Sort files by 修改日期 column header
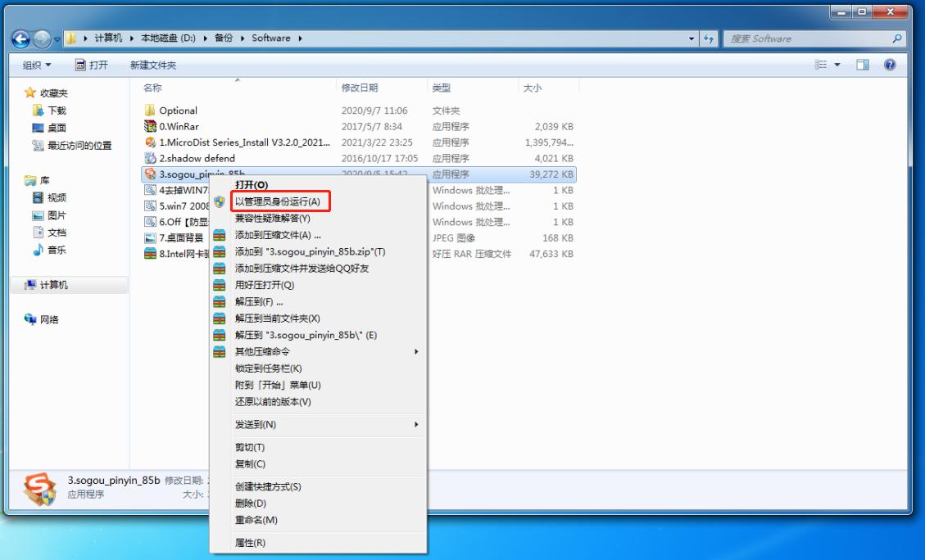Viewport: 925px width, 560px height. (x=360, y=88)
